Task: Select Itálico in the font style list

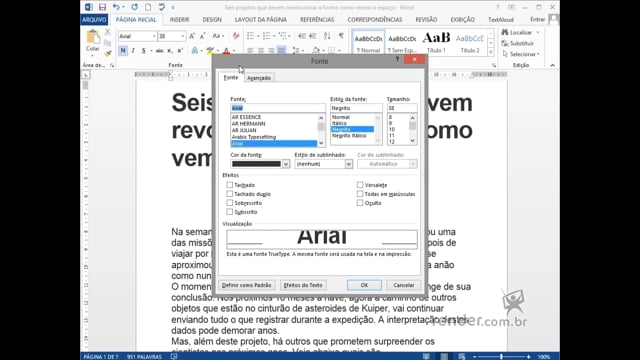Action: point(339,123)
